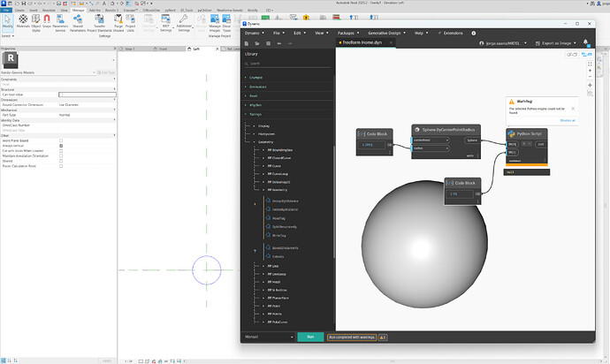Click Transfer Project Standards in Revit
This screenshot has height=364, width=610.
pos(99,23)
